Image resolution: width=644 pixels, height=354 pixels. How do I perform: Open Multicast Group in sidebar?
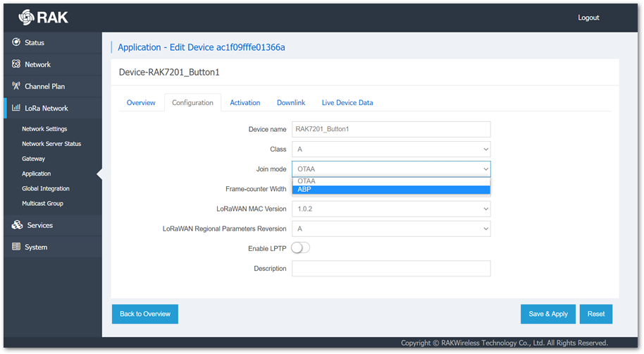tap(43, 203)
